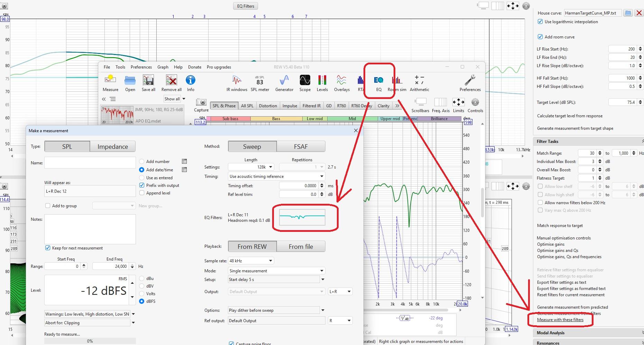
Task: Uncheck Prefix with output checkbox
Action: [x=142, y=185]
